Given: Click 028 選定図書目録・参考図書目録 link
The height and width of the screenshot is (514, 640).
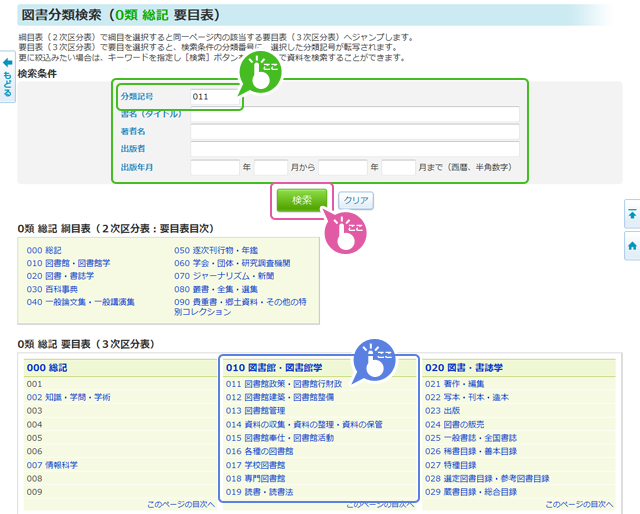Looking at the screenshot, I should tap(489, 478).
